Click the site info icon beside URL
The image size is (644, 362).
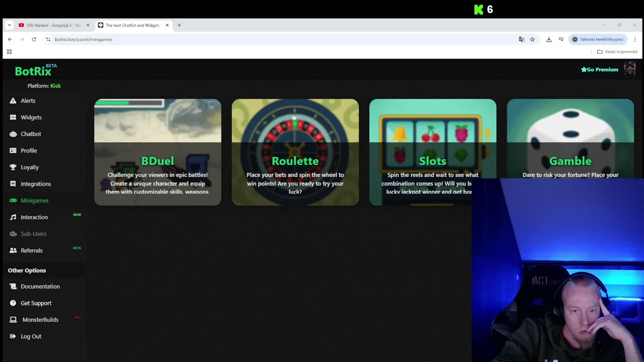[x=48, y=39]
